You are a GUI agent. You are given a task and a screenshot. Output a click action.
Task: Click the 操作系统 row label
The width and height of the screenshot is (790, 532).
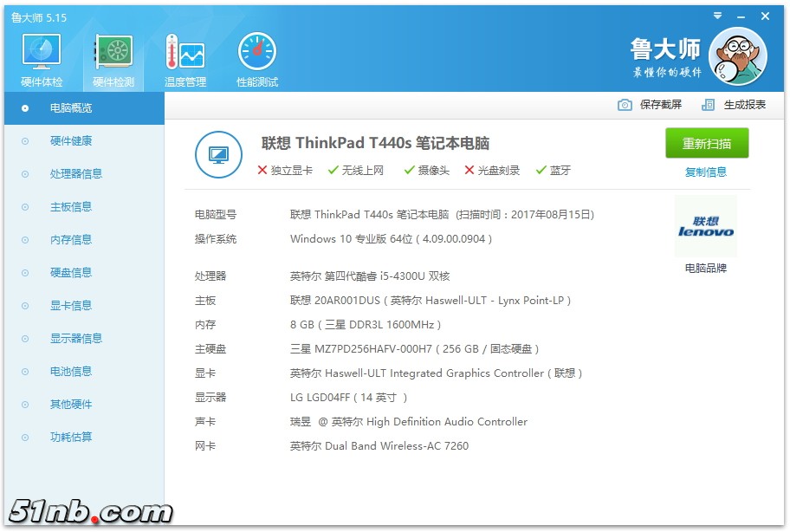tap(216, 239)
